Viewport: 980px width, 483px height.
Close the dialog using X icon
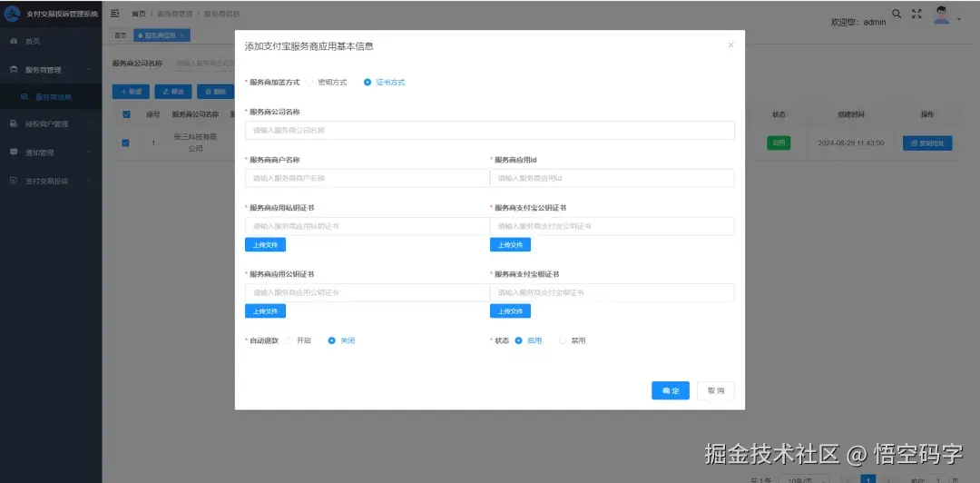pos(730,45)
